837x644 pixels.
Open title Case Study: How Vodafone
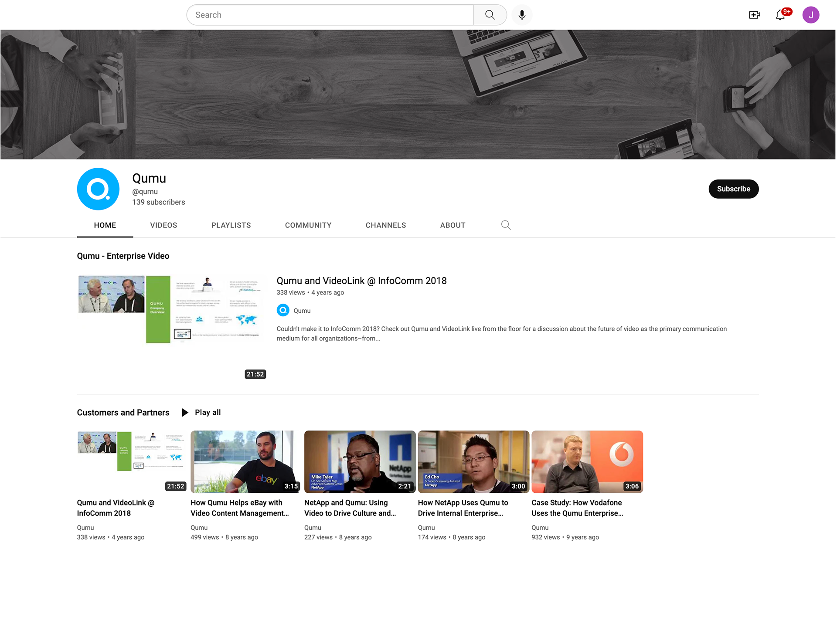pyautogui.click(x=577, y=508)
